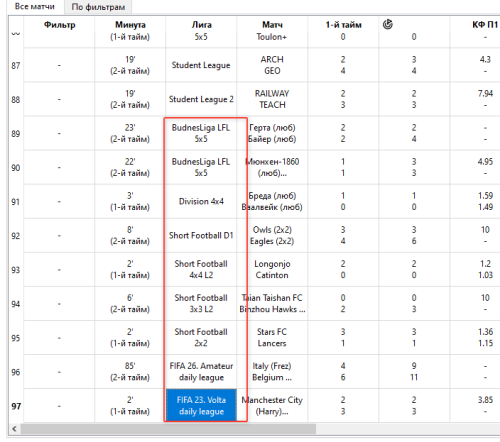Click the Матч column header
The height and width of the screenshot is (442, 500).
click(x=272, y=25)
